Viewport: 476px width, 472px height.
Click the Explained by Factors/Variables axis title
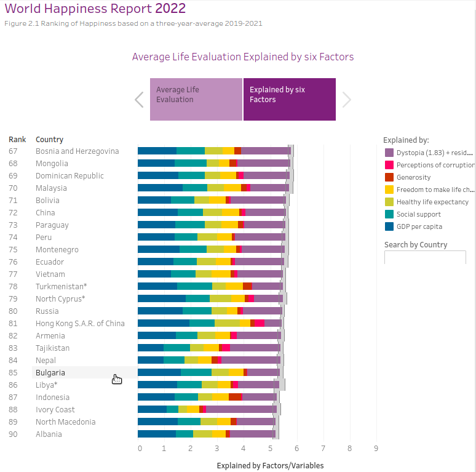270,466
